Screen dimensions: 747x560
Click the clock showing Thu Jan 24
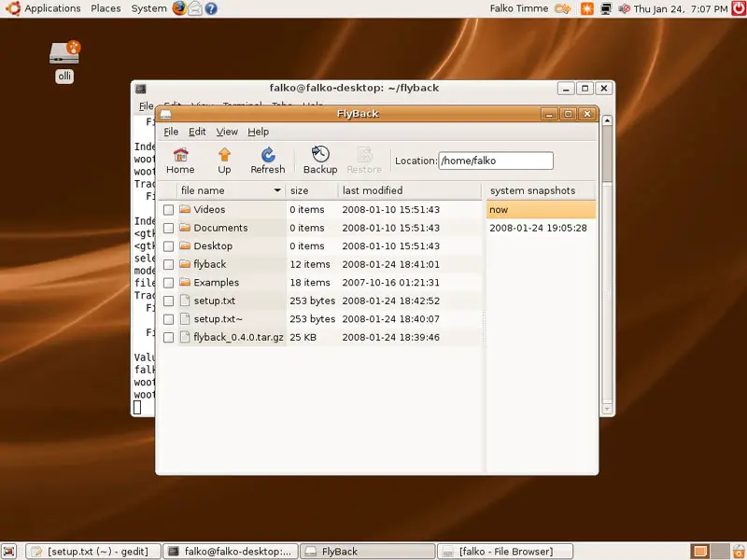pyautogui.click(x=681, y=8)
